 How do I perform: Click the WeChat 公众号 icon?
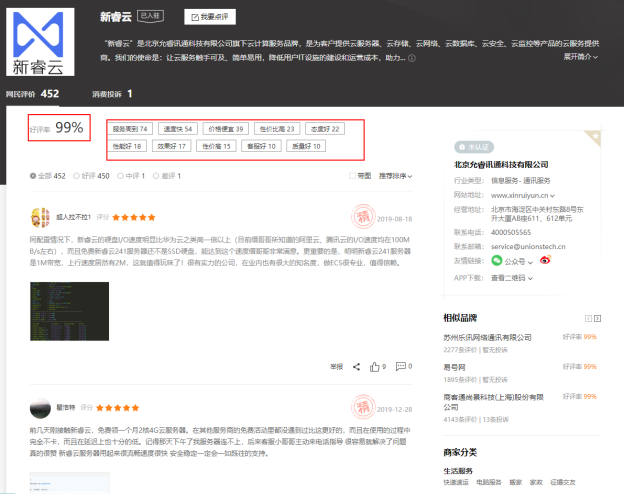tap(497, 259)
